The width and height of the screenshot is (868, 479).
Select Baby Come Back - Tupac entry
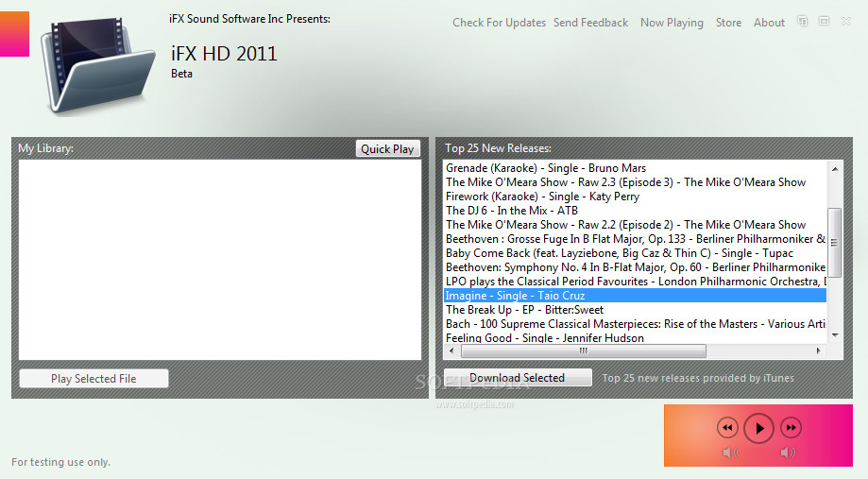[x=635, y=253]
